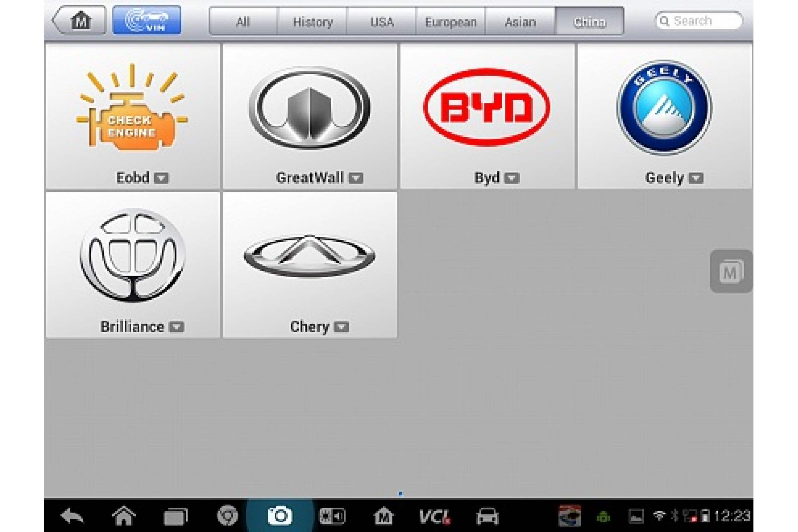Select the Chery brand logo
The width and height of the screenshot is (798, 532).
310,256
